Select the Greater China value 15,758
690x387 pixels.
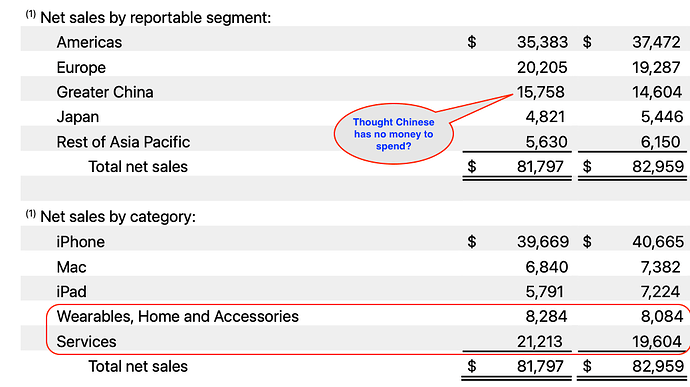click(540, 92)
